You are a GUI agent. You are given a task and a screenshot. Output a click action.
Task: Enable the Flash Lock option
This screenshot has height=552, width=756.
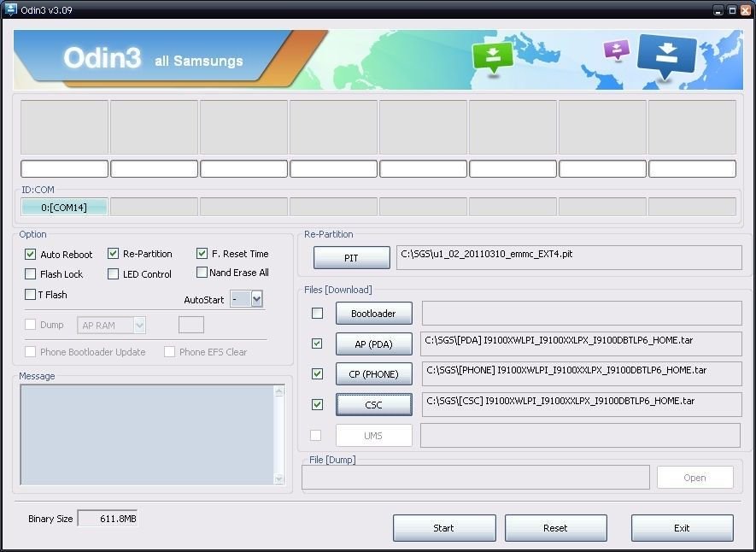(x=31, y=273)
